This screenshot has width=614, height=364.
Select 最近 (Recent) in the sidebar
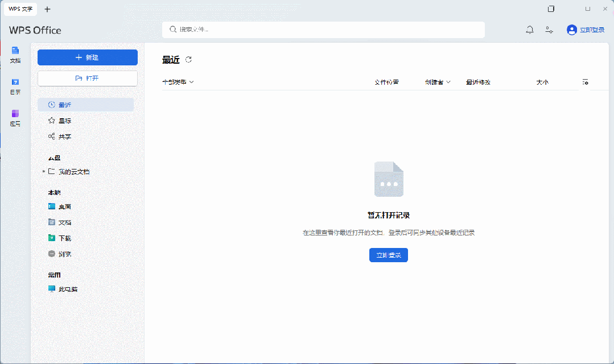coord(85,105)
